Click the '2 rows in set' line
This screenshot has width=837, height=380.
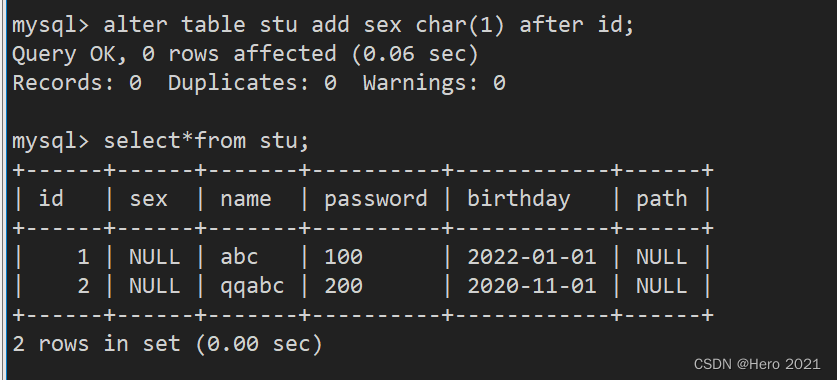[168, 344]
